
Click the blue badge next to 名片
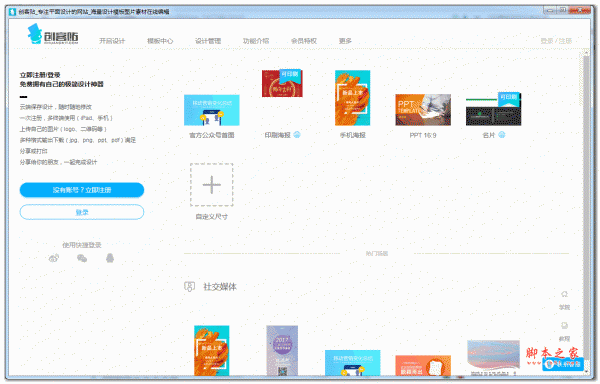(x=502, y=135)
